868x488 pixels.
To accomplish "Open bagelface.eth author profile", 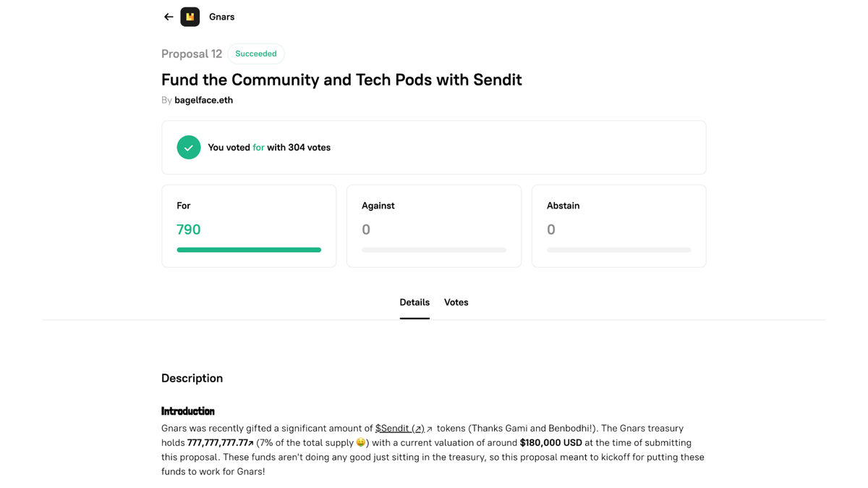I will click(203, 100).
